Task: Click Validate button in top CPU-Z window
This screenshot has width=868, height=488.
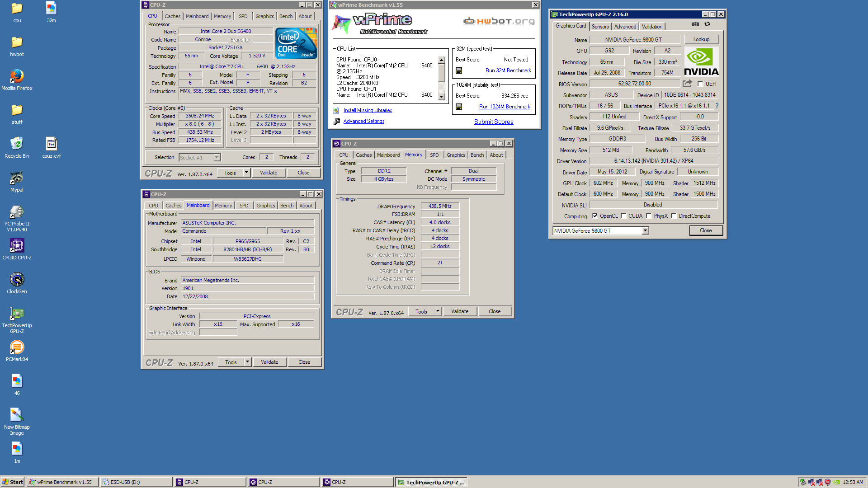Action: tap(269, 173)
